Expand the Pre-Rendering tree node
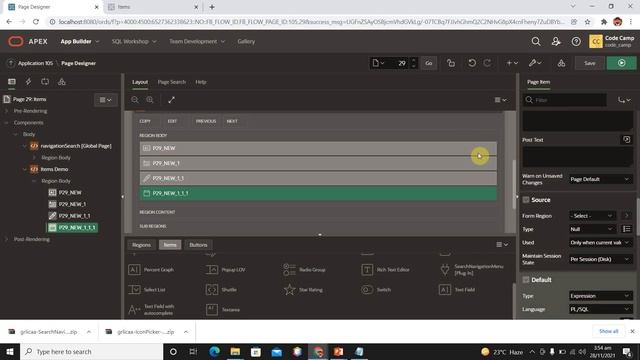This screenshot has height=360, width=640. (x=7, y=111)
